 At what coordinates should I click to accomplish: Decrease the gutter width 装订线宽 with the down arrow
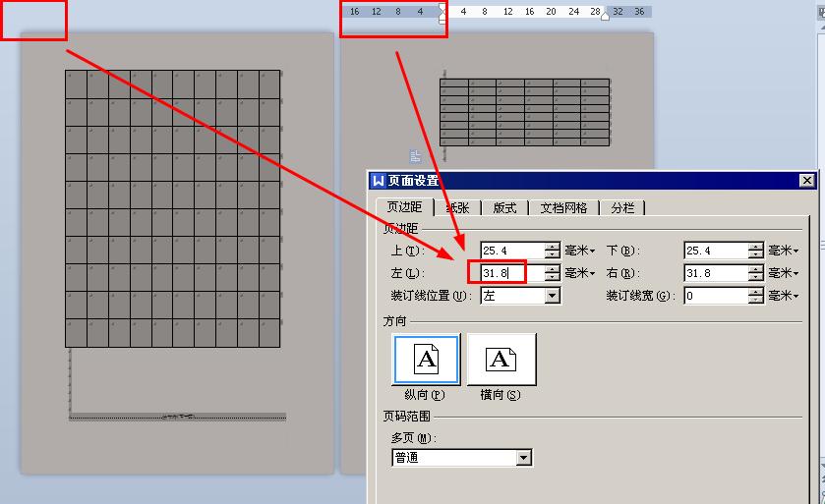755,300
